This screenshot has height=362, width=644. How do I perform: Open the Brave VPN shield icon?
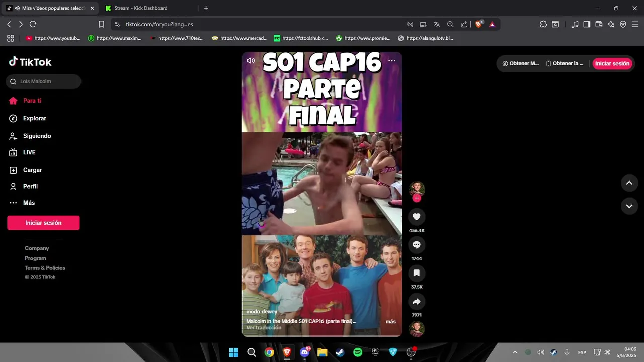coord(623,24)
